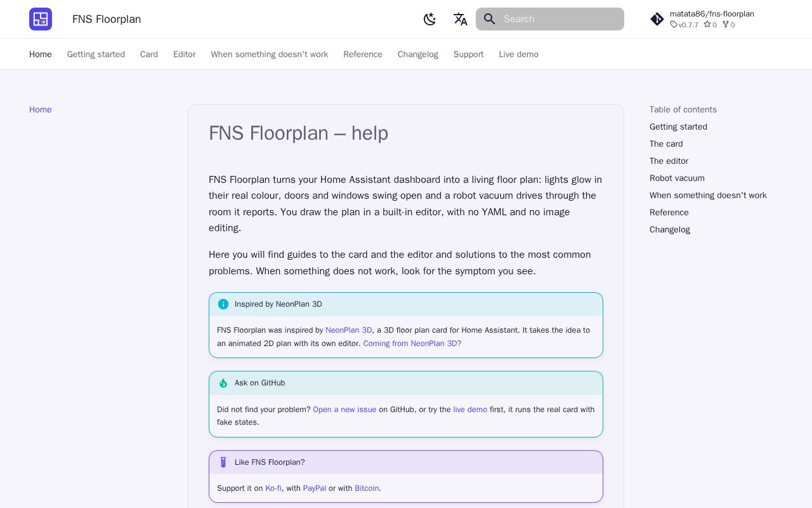Jump to Reference in table of contents
Viewport: 812px width, 508px height.
tap(669, 212)
